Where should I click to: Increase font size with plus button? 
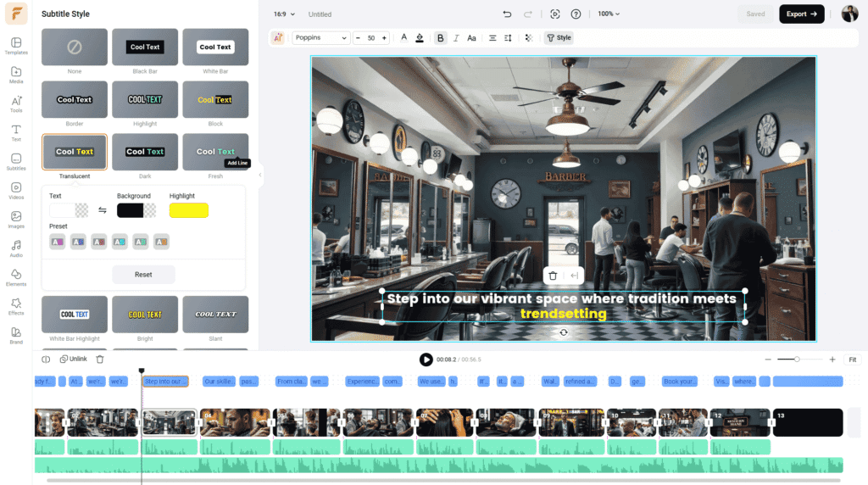click(384, 37)
